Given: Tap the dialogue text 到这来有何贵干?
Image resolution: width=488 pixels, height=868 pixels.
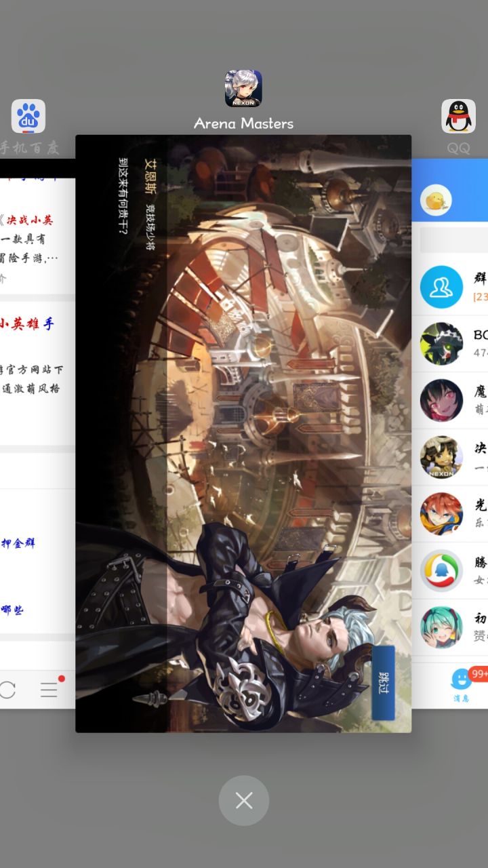Looking at the screenshot, I should coord(123,197).
